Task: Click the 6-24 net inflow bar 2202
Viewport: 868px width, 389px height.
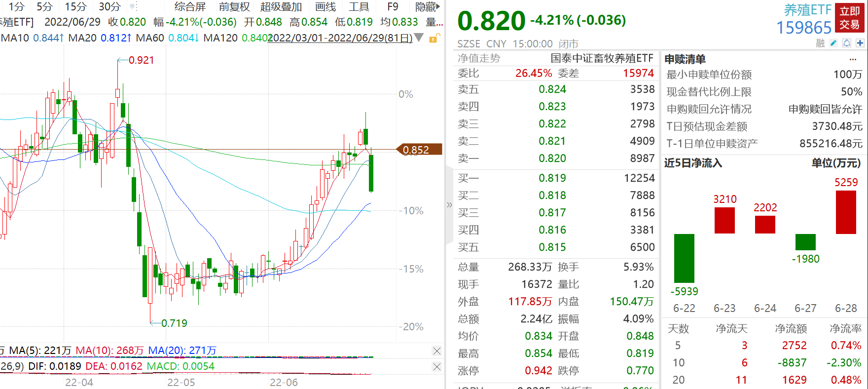Action: pyautogui.click(x=765, y=225)
